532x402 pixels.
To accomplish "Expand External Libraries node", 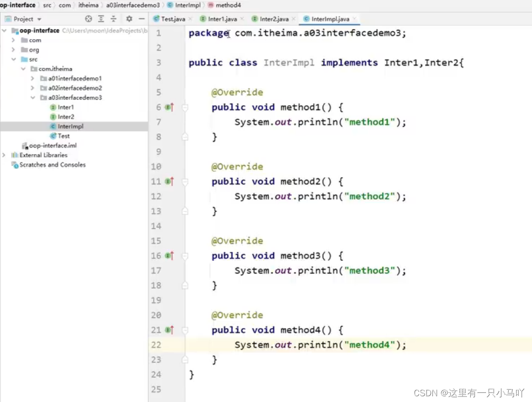I will pyautogui.click(x=4, y=155).
